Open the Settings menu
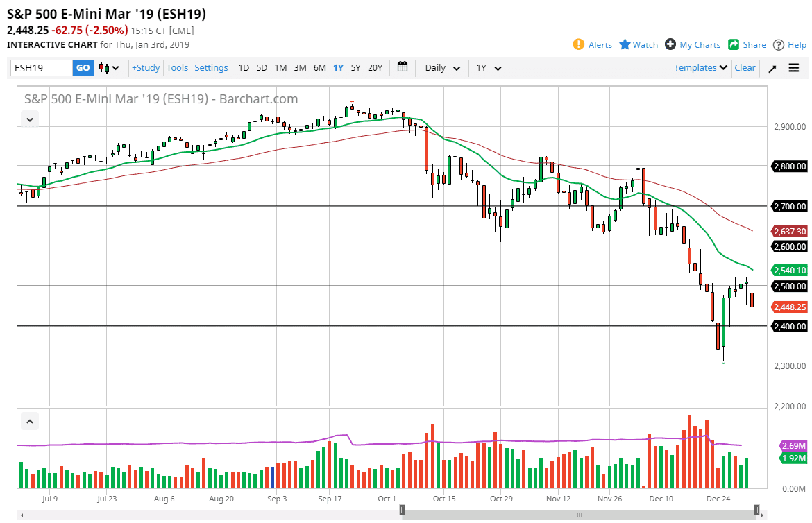812x523 pixels. pos(211,67)
